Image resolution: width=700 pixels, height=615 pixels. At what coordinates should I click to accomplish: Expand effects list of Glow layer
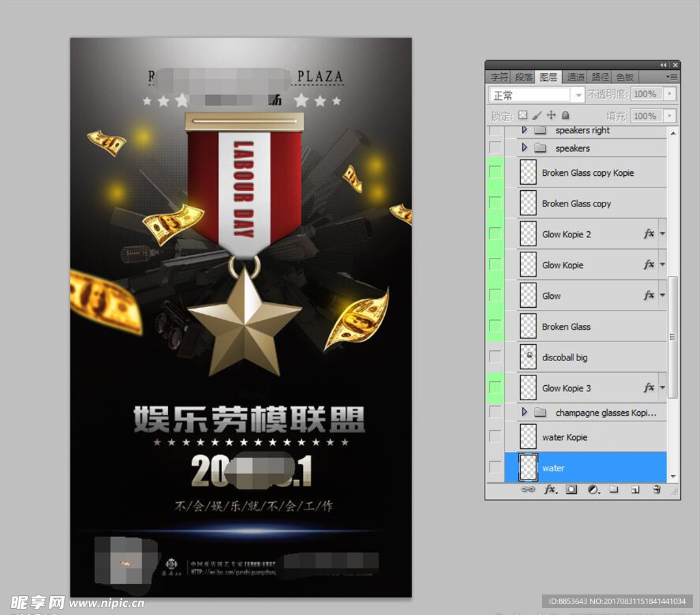(x=662, y=296)
